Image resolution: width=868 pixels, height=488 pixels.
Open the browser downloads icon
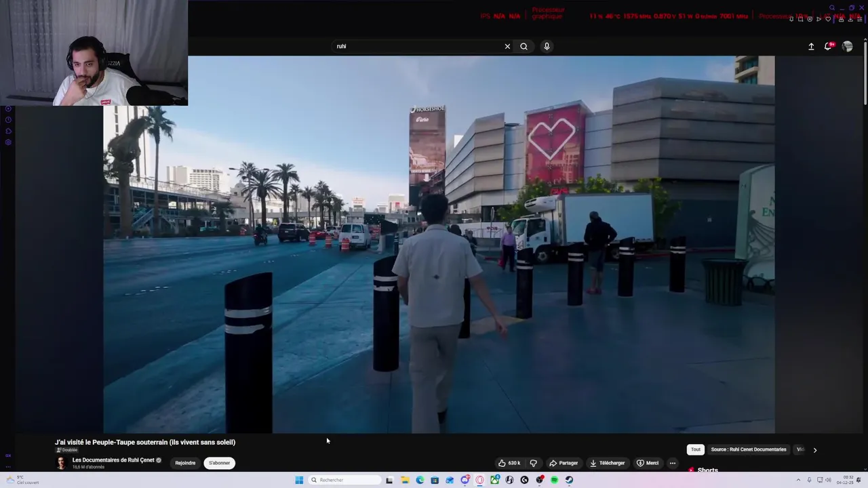pyautogui.click(x=850, y=19)
